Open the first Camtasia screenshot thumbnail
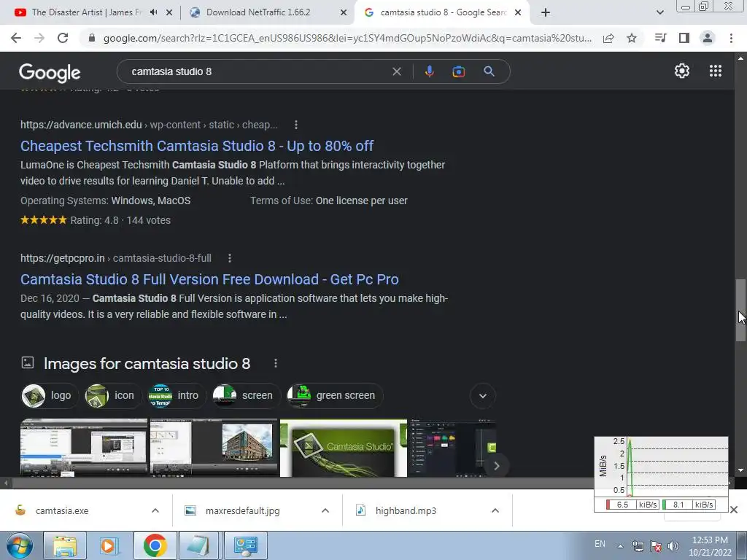Screen dimensions: 747x560 pyautogui.click(x=84, y=448)
